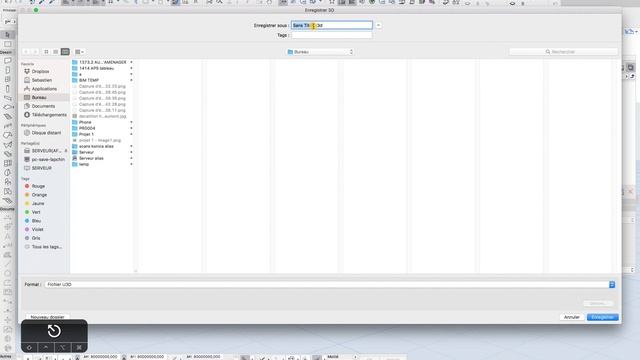Open the Bureau location popup menu
This screenshot has height=360, width=640.
[x=320, y=52]
